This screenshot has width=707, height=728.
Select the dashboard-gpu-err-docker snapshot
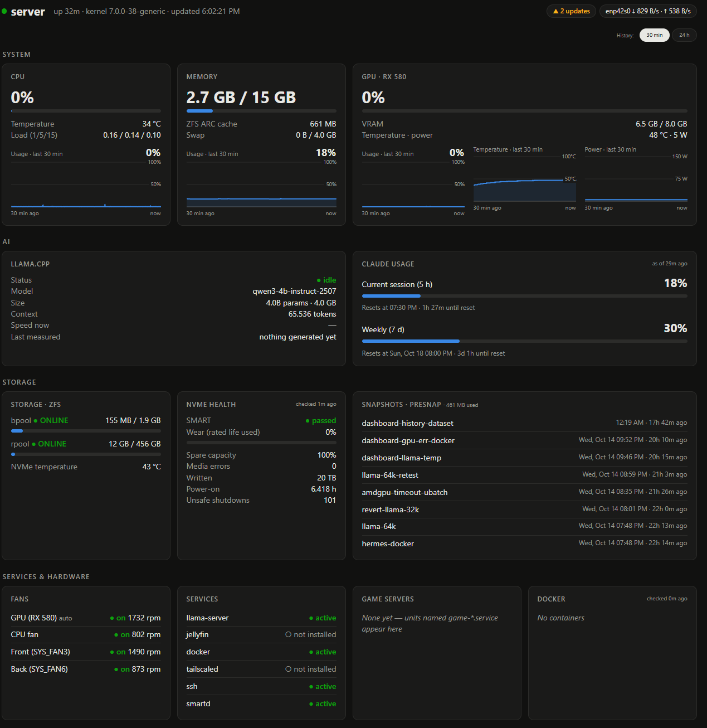[524, 441]
